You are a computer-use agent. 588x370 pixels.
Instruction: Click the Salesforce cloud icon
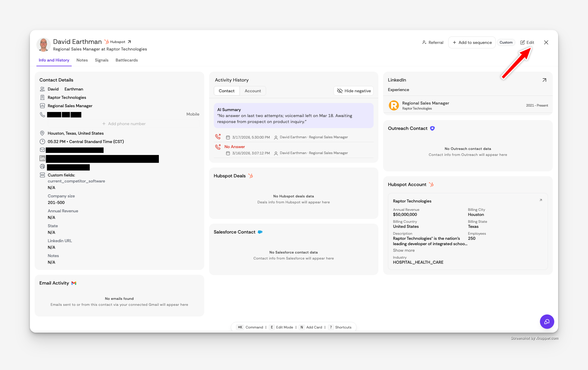click(x=260, y=232)
